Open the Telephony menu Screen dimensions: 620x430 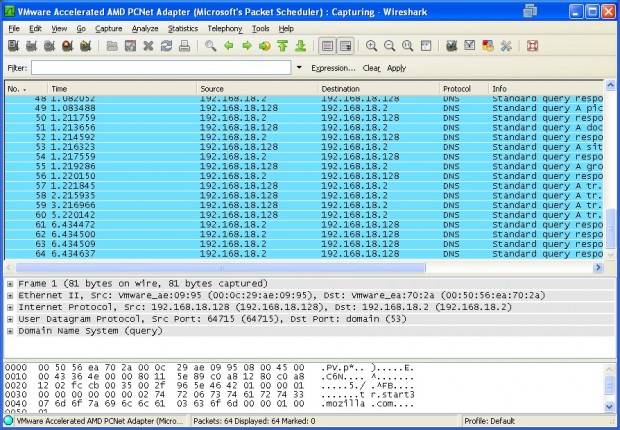pyautogui.click(x=225, y=28)
